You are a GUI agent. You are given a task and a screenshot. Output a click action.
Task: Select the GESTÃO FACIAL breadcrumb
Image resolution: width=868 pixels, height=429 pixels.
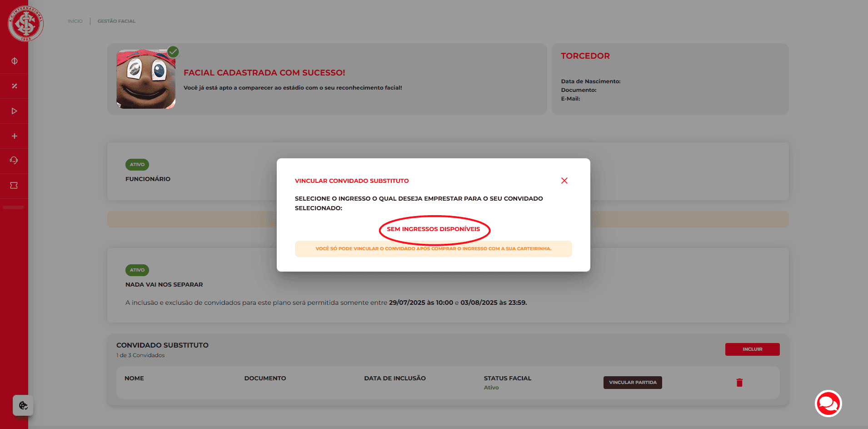click(116, 21)
